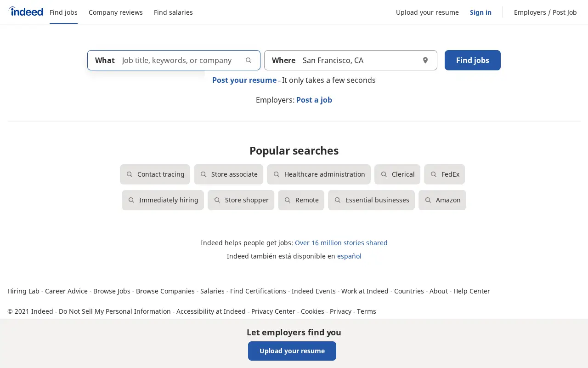
Task: Select Healthcare administration popular search
Action: tap(319, 174)
